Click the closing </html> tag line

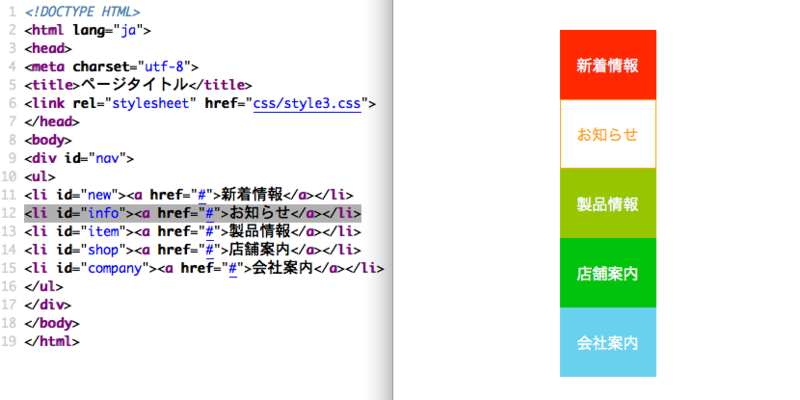52,342
